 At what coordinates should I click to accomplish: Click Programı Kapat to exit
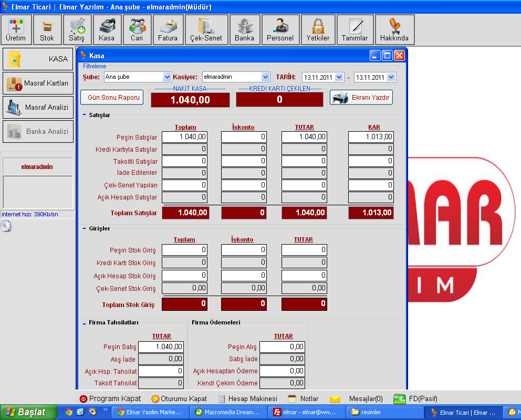(110, 399)
